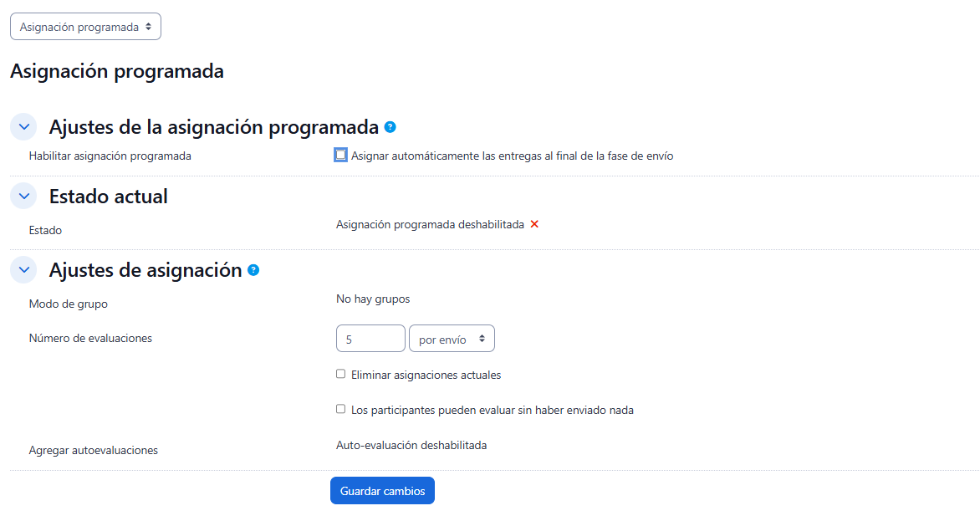Click 'Los participantes pueden evaluar' label text
This screenshot has width=980, height=516.
point(493,410)
